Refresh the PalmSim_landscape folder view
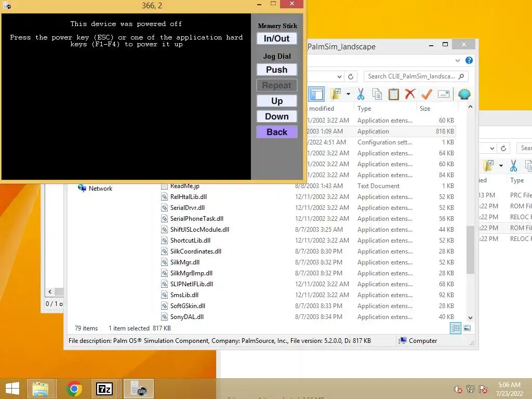The height and width of the screenshot is (399, 532). coord(351,77)
